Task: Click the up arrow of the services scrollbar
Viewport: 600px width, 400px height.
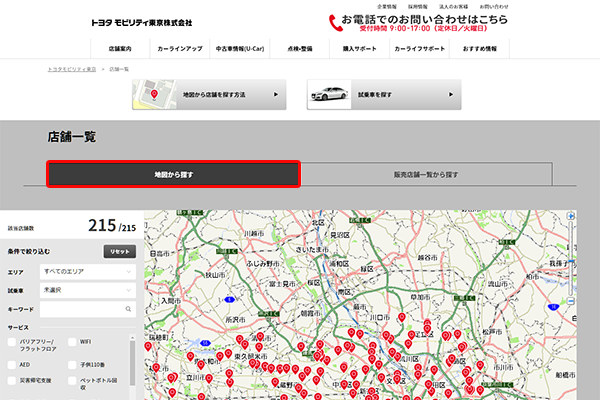Action: (x=132, y=338)
